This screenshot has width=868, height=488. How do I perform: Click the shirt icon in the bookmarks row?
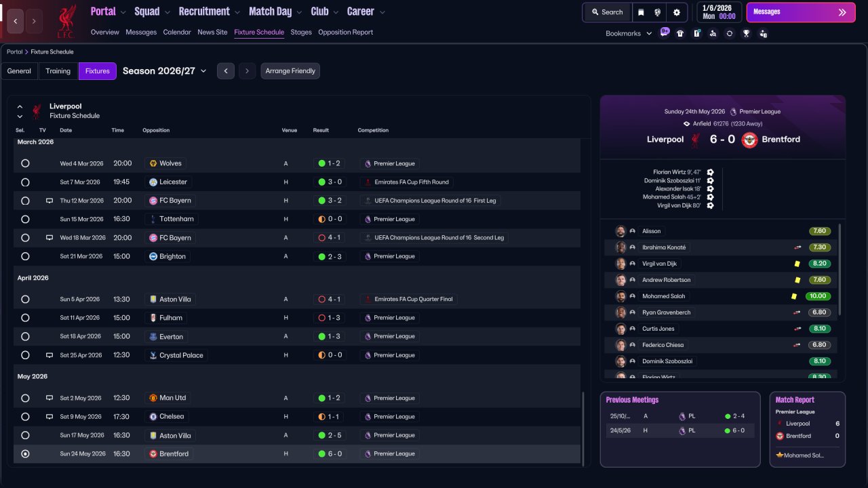(x=680, y=33)
